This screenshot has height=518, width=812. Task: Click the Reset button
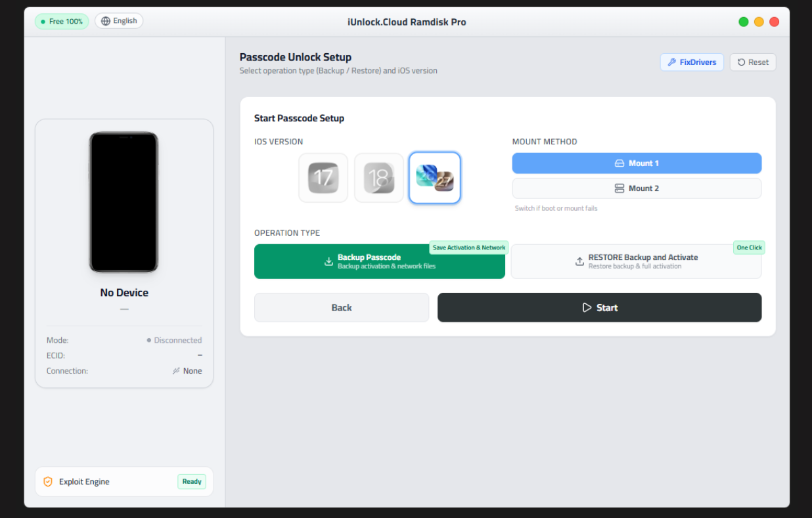click(x=753, y=62)
